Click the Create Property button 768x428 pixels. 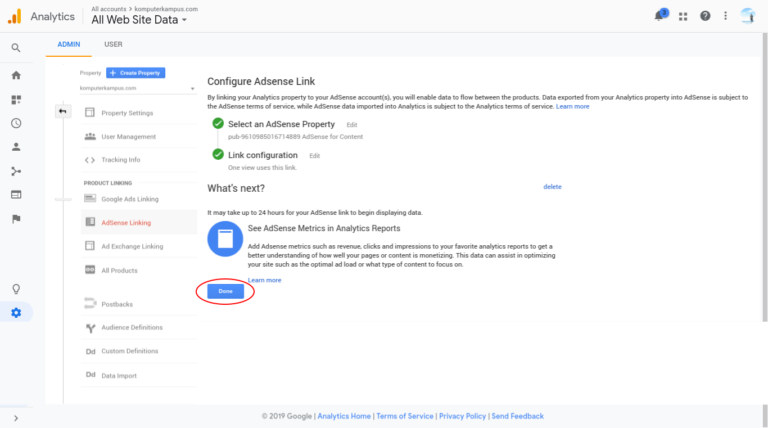[136, 73]
